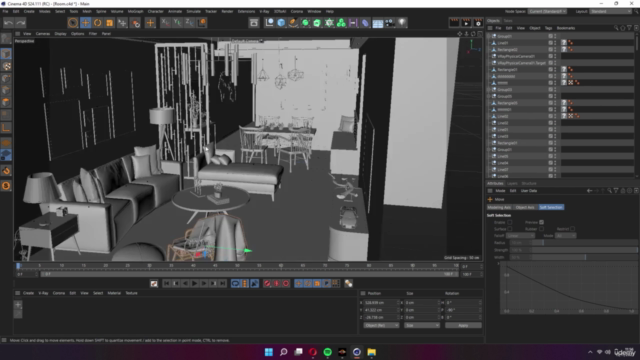Click the Camera object icon in the toolbar
Viewport: 640px width, 360px height.
point(390,23)
